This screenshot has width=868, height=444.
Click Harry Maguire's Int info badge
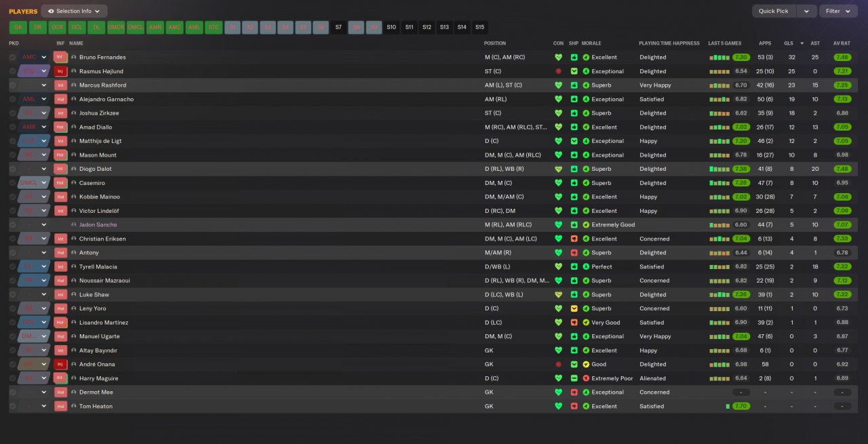[x=60, y=378]
